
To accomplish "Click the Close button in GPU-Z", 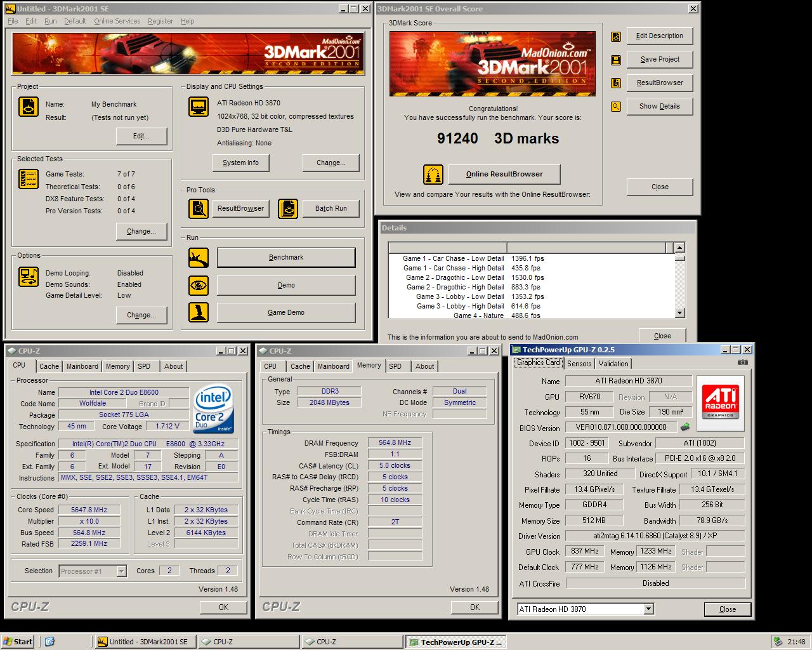I will point(728,609).
